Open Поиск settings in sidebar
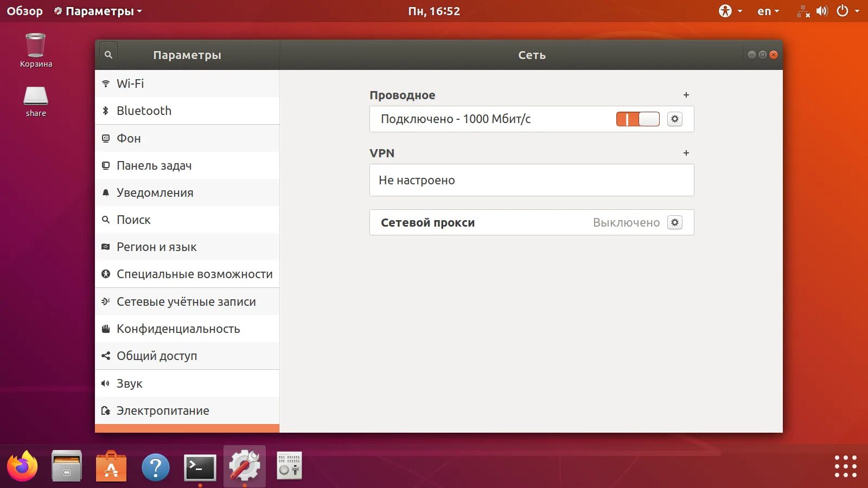 [187, 220]
